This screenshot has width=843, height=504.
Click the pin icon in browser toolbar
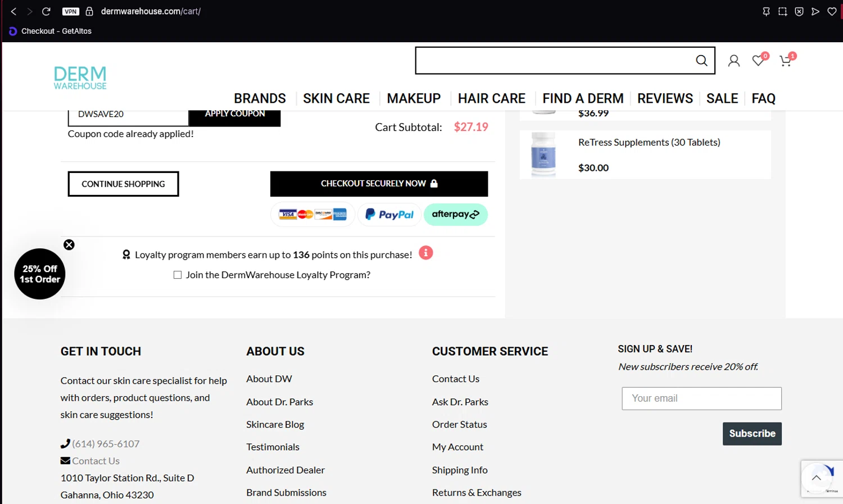coord(766,11)
